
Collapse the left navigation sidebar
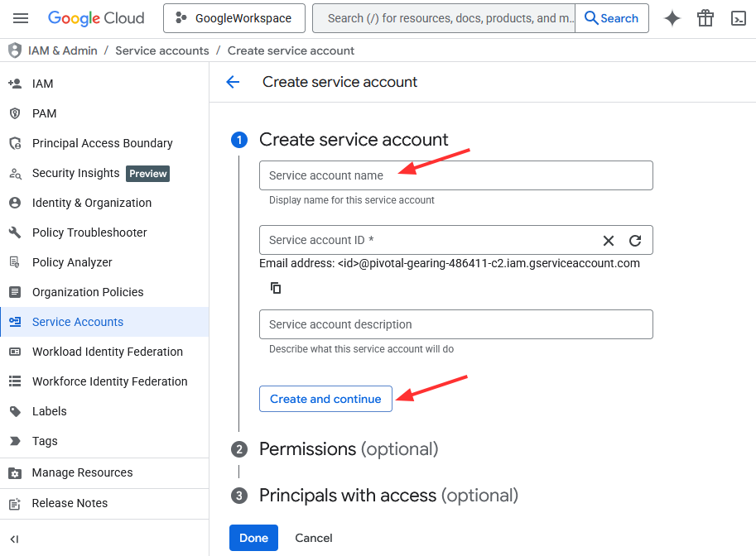tap(14, 539)
